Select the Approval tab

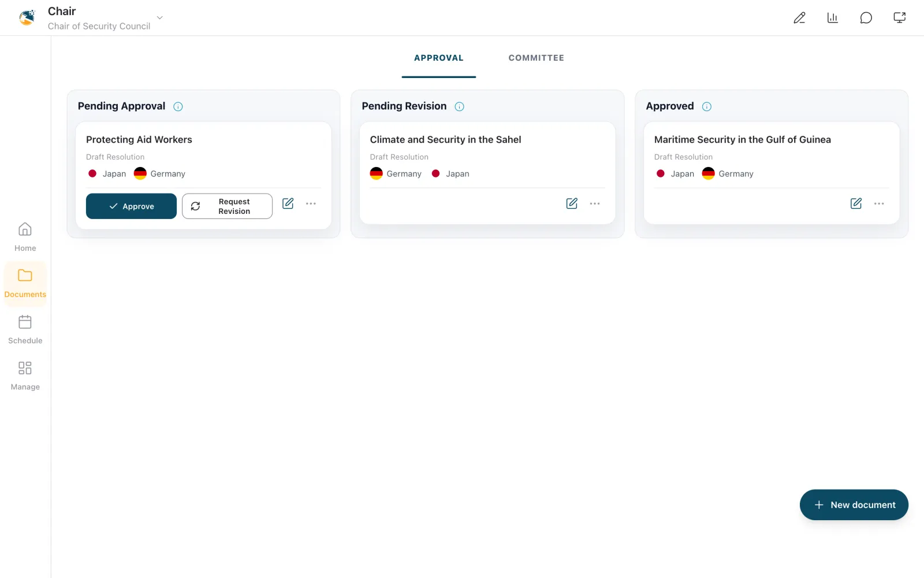pyautogui.click(x=439, y=58)
